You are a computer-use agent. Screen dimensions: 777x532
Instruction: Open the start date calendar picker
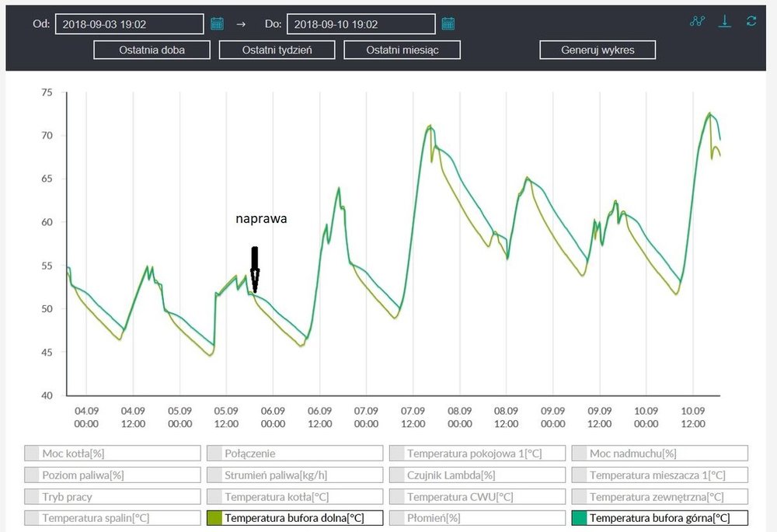(x=217, y=23)
